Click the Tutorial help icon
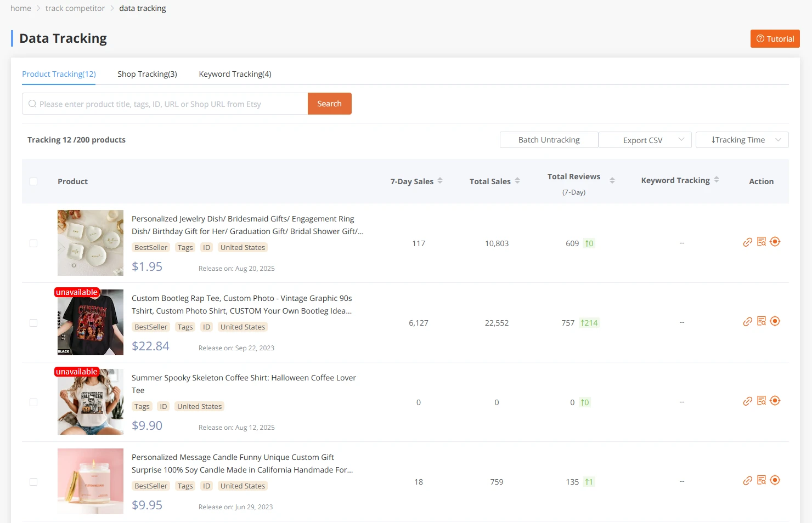 (x=760, y=38)
